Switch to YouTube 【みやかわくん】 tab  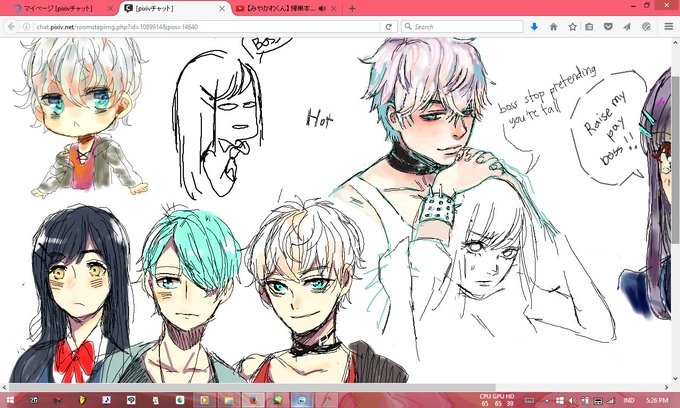(286, 8)
